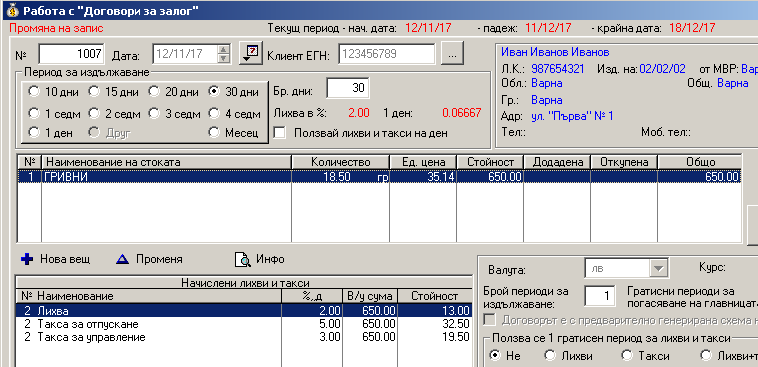Click the ID number 987654321
Viewport: 758px width, 367px height.
[557, 69]
